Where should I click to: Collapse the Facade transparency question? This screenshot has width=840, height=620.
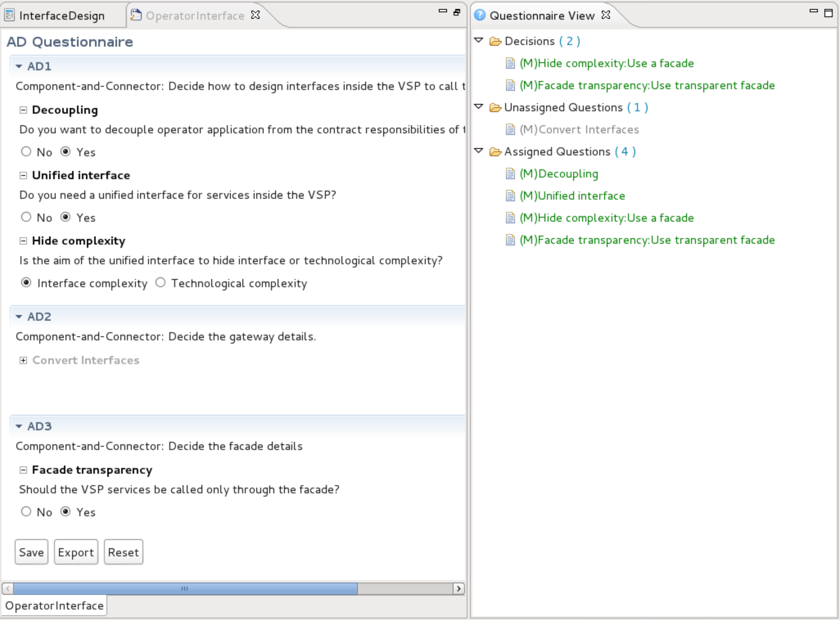(23, 470)
